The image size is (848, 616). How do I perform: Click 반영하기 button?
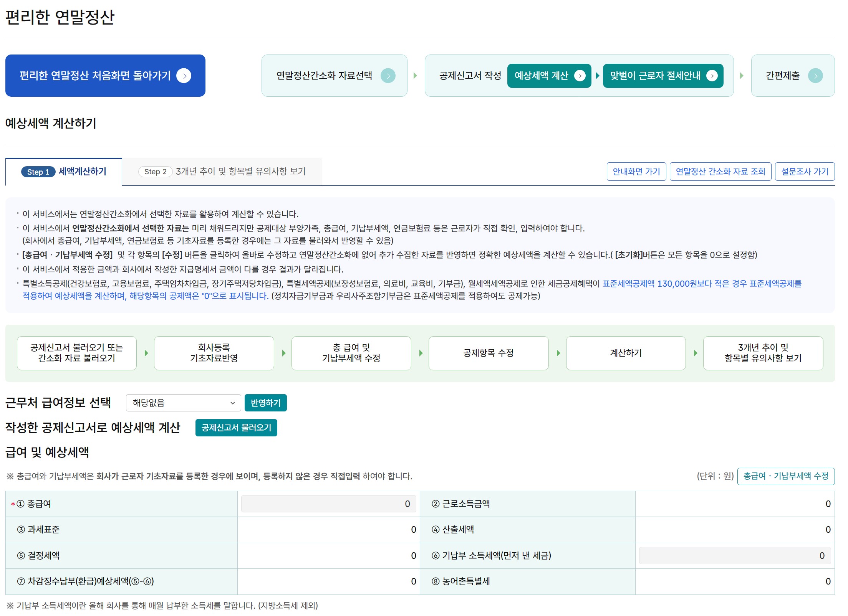[265, 403]
